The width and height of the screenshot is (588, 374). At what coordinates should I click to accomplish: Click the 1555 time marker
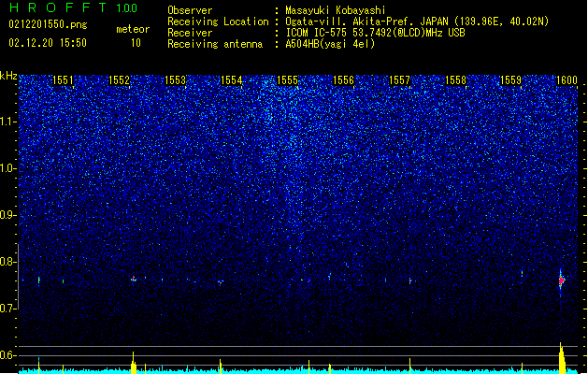287,80
